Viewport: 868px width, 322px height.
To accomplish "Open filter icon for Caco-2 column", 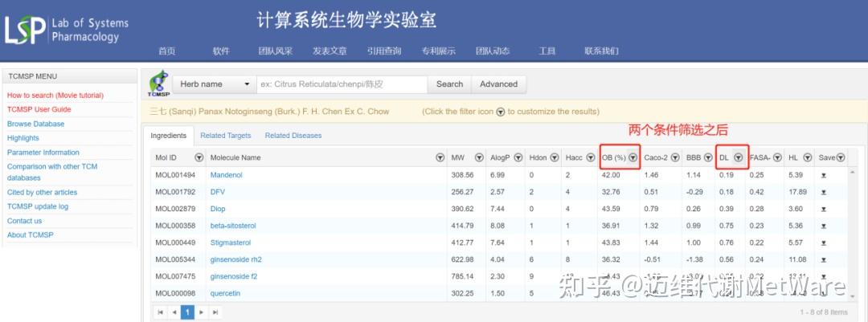I will (x=675, y=157).
